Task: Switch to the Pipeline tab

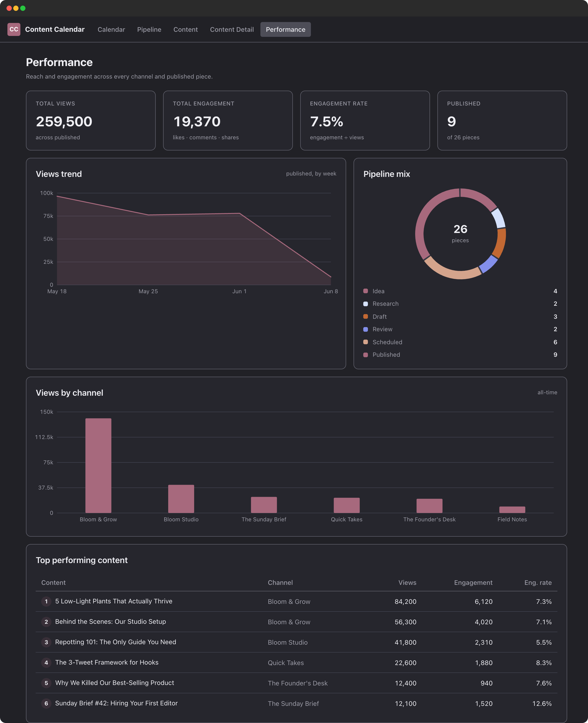Action: pyautogui.click(x=149, y=29)
